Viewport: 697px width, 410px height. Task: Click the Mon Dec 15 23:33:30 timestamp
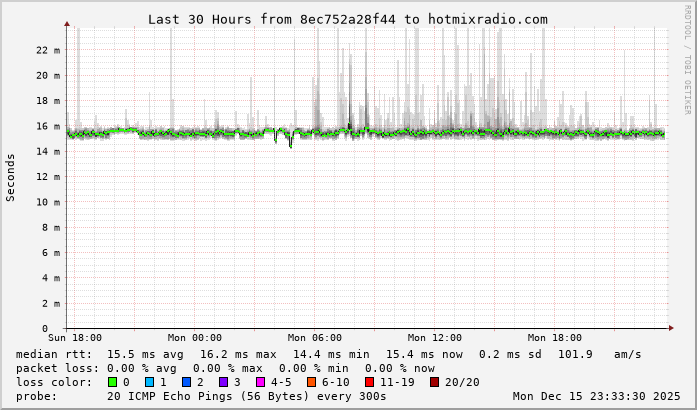[x=596, y=396]
